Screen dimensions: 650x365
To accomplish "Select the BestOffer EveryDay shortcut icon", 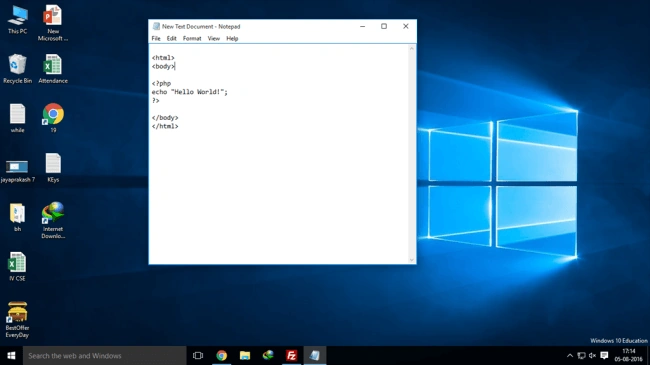I will pos(17,319).
